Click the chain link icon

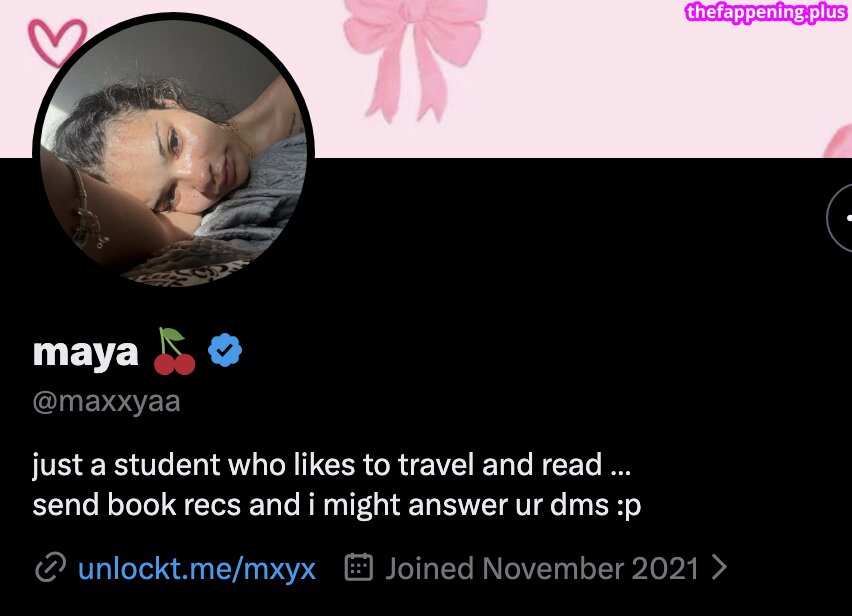(x=51, y=568)
